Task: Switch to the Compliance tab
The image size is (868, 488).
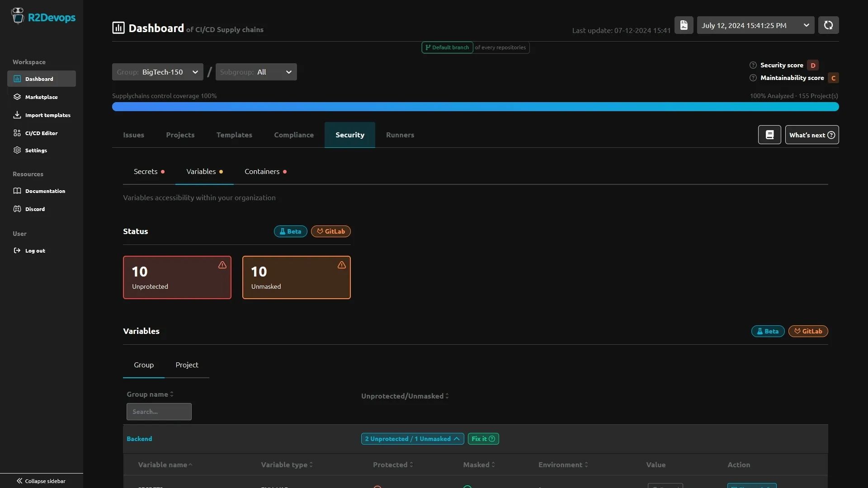Action: (x=293, y=135)
